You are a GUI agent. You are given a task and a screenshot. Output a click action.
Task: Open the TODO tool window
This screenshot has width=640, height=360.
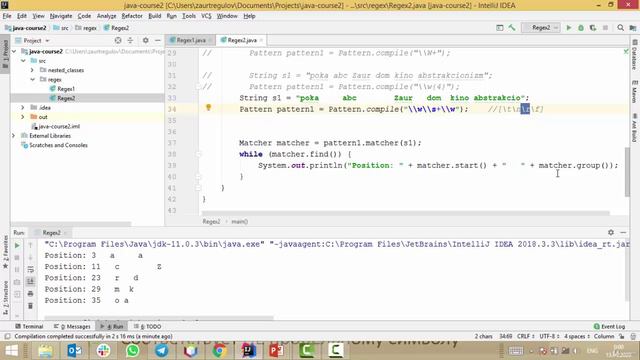148,327
